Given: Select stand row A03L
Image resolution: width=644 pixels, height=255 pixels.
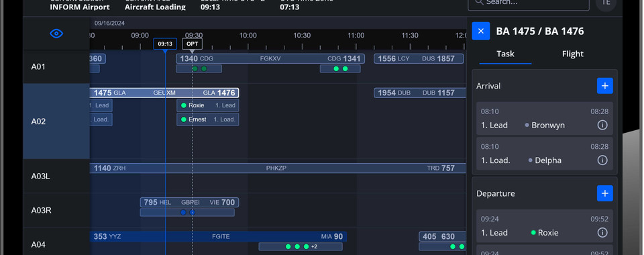Looking at the screenshot, I should pos(56,176).
